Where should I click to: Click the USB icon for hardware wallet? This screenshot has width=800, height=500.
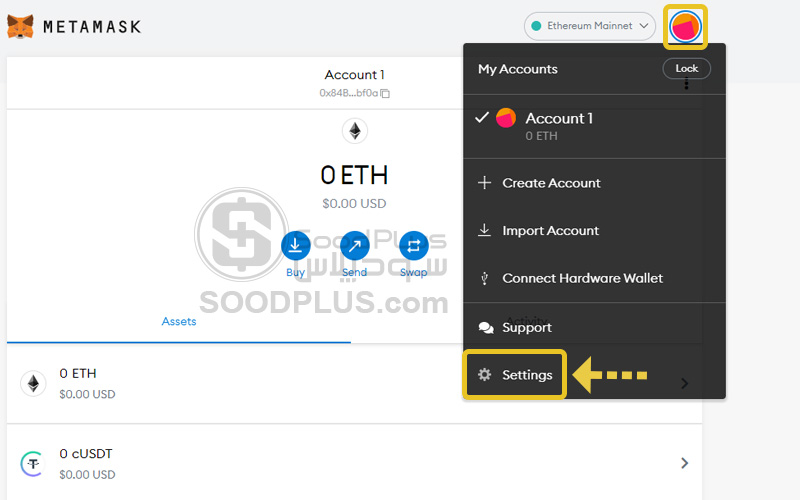coord(484,278)
